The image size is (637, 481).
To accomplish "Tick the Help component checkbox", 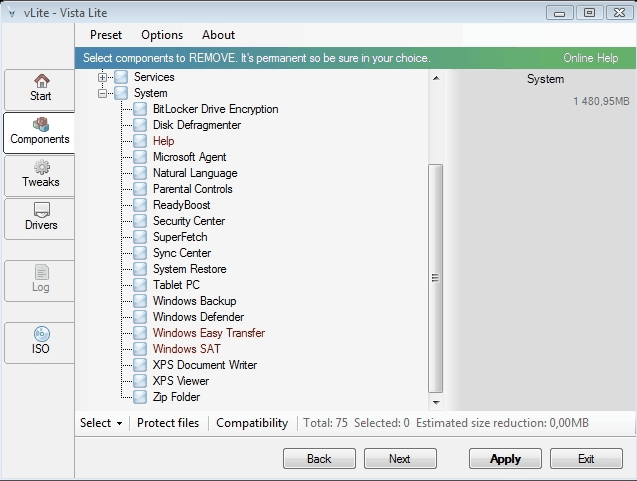I will click(140, 141).
